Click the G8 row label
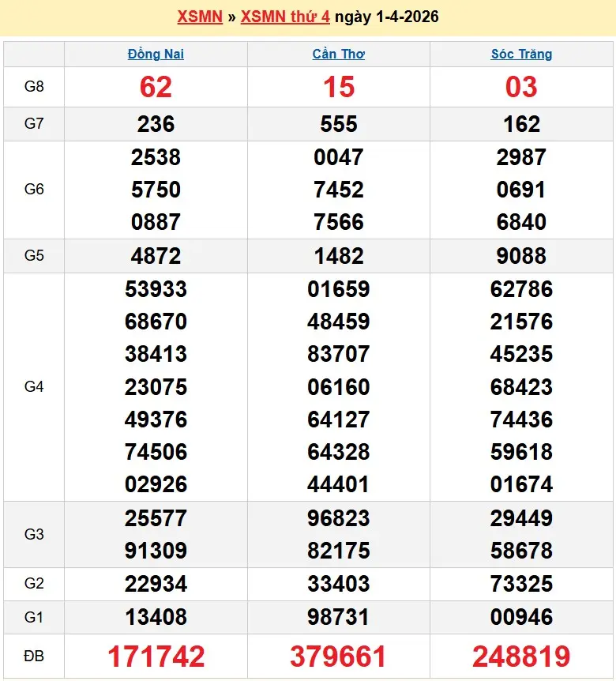The height and width of the screenshot is (681, 616). pos(34,87)
